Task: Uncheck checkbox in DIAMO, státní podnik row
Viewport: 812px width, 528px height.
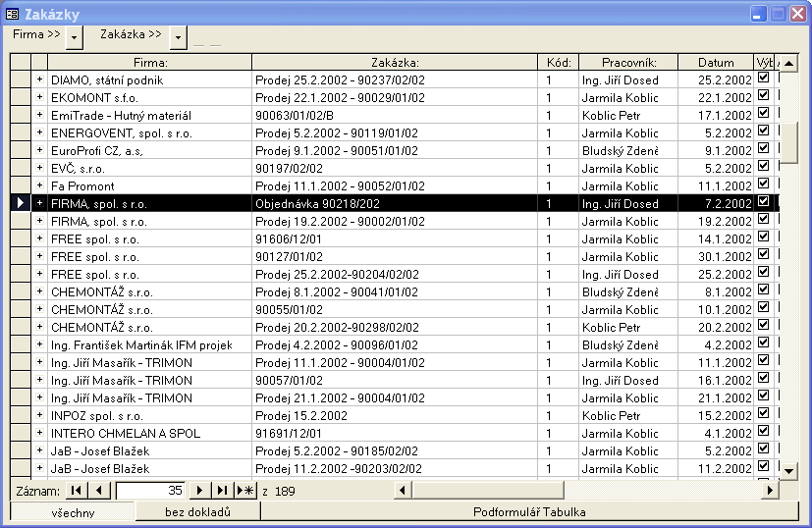Action: pos(764,79)
